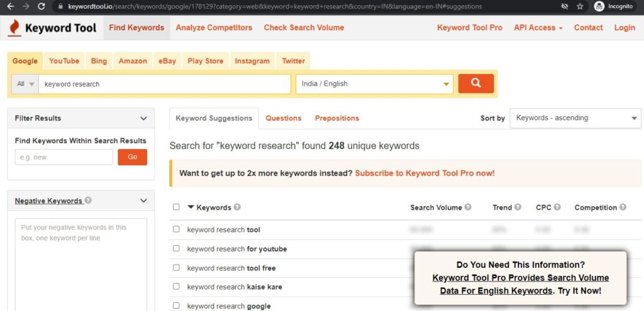Open the Keyword Suggestions tab
Screen dimensions: 644x311
point(214,118)
